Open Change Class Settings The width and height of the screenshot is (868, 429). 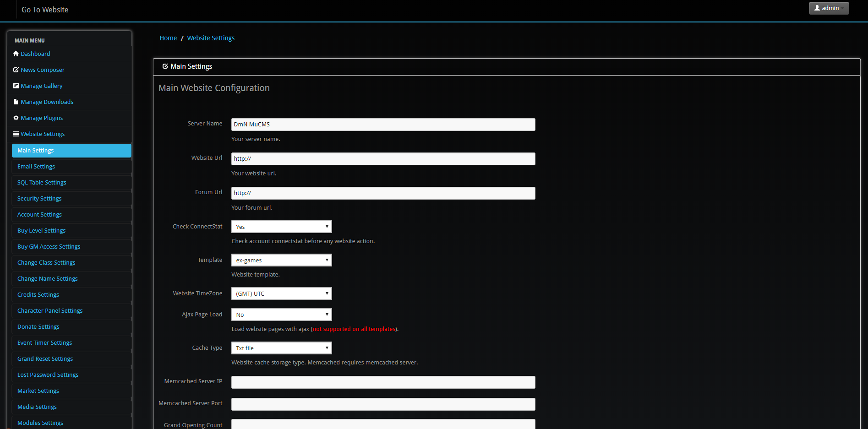(71, 263)
